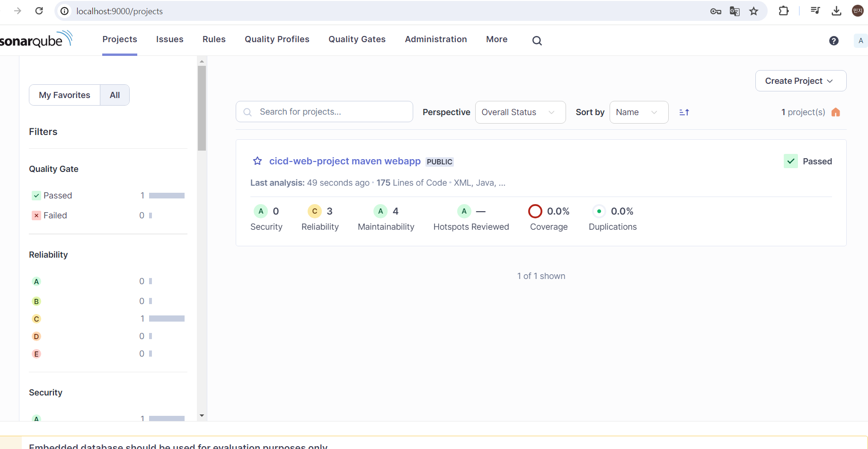Filter Reliability by rating E
This screenshot has width=868, height=449.
point(107,354)
